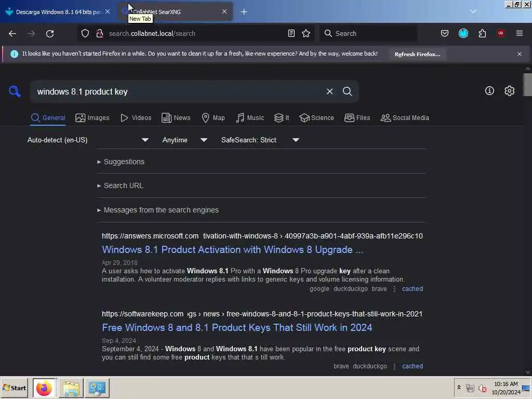This screenshot has height=399, width=532.
Task: Click the Firefox toolbar Search field
Action: [x=368, y=33]
